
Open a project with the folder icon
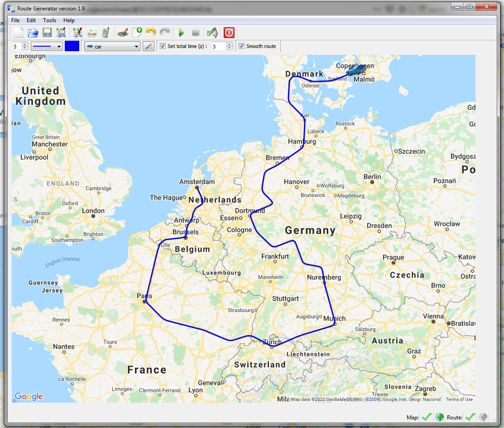33,33
